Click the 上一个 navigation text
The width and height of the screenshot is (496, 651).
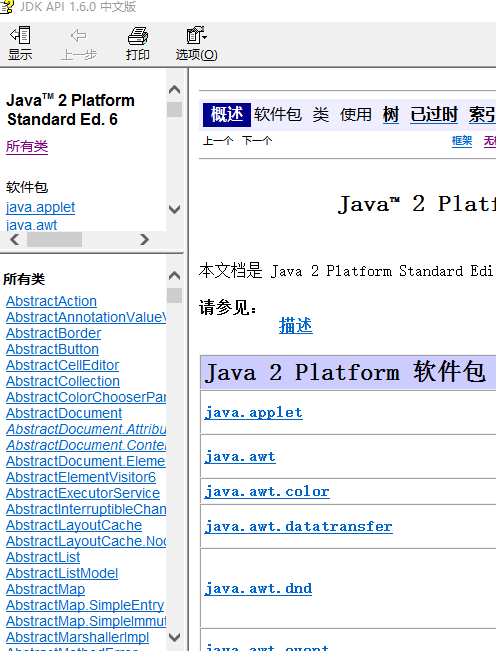click(x=218, y=141)
